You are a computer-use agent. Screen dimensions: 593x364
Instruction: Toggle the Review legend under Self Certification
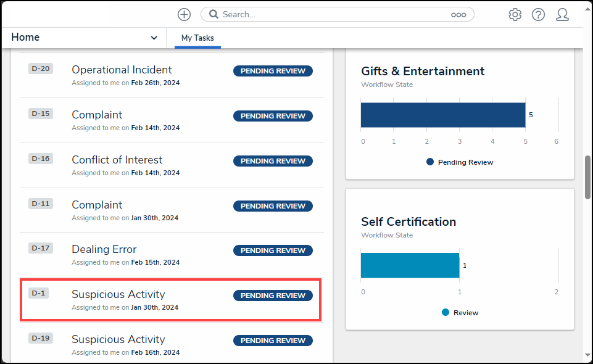pos(460,312)
